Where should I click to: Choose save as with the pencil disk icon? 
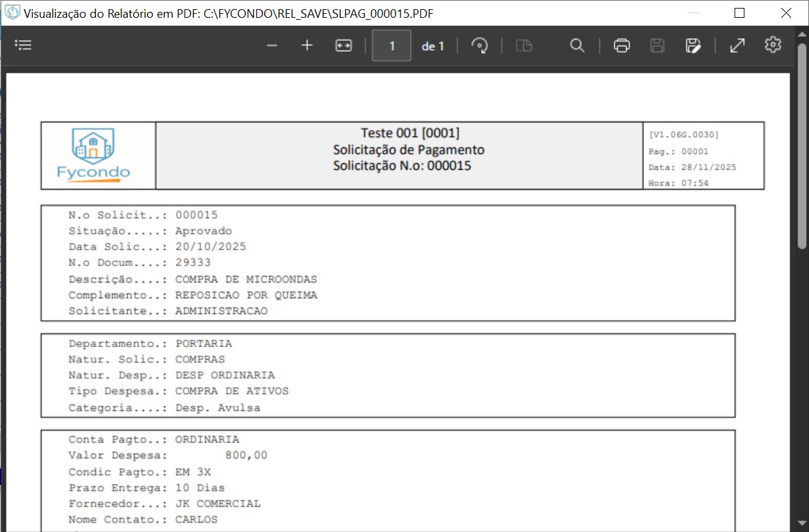click(692, 45)
